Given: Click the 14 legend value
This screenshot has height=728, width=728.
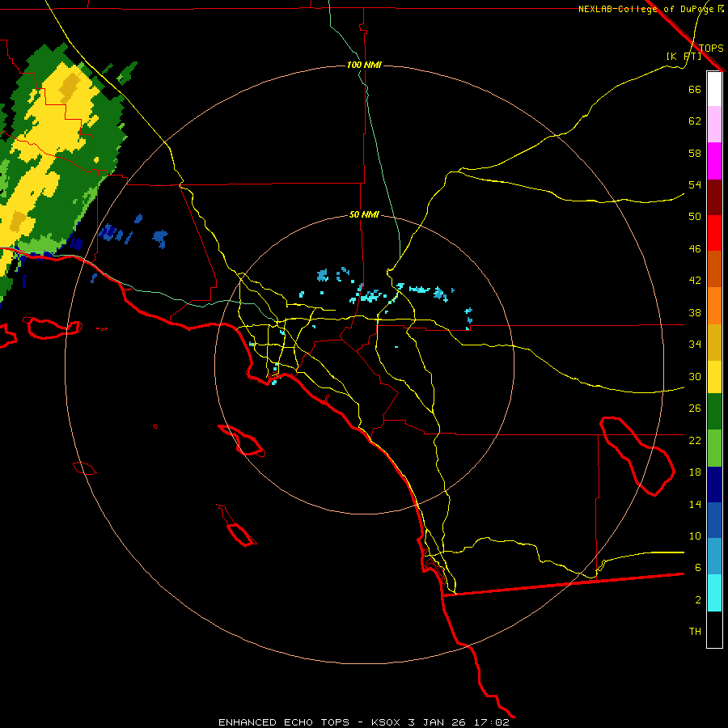Looking at the screenshot, I should tap(695, 504).
